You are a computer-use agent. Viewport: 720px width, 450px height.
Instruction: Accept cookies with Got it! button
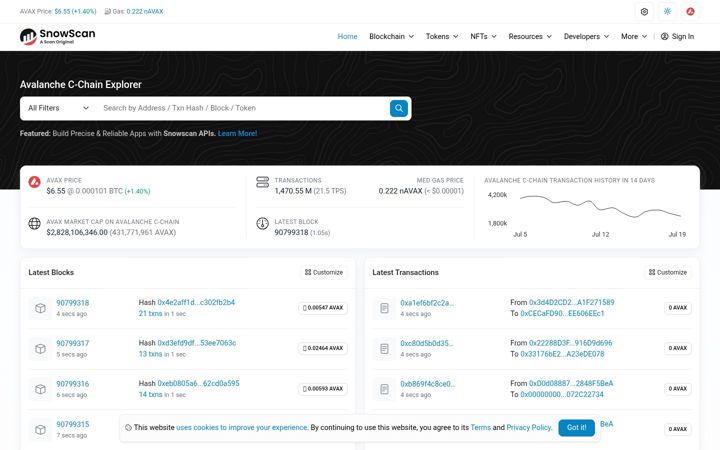click(576, 428)
